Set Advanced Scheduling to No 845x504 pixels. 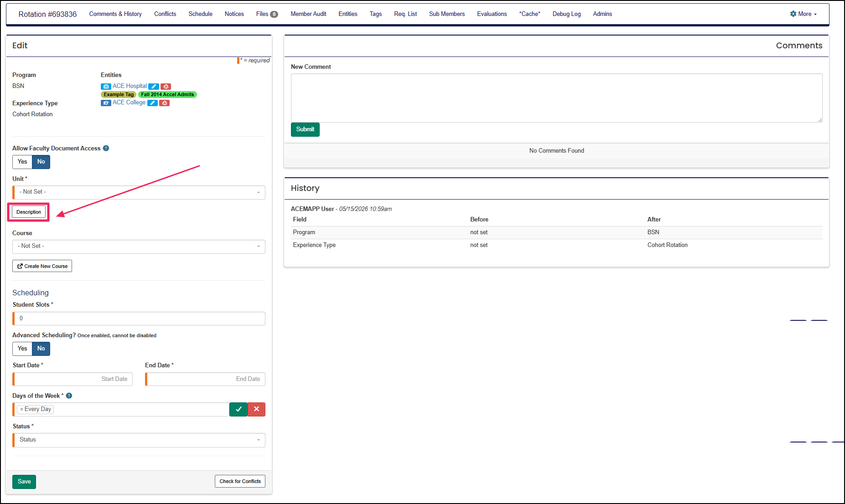[x=41, y=349]
